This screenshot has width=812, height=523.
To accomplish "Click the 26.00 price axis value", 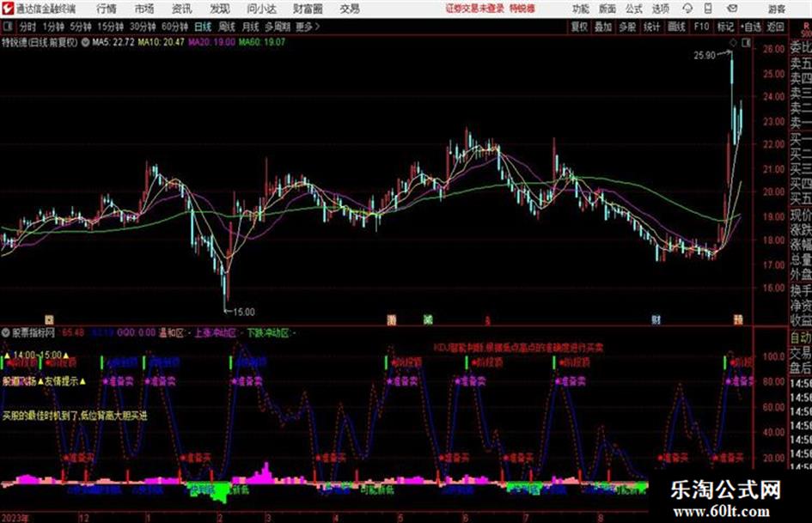I will pos(773,49).
